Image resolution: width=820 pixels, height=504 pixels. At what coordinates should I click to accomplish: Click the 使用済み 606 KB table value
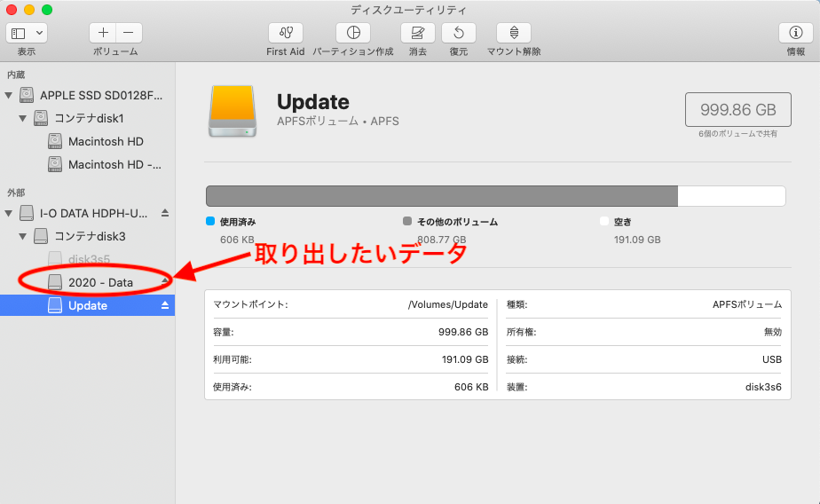coord(471,388)
